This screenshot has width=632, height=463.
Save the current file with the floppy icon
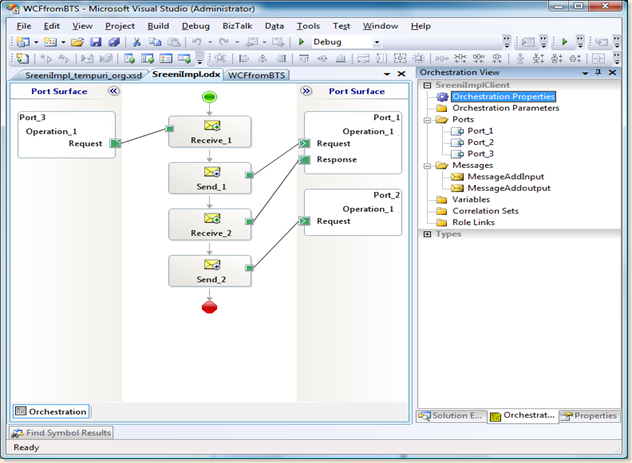[x=96, y=42]
